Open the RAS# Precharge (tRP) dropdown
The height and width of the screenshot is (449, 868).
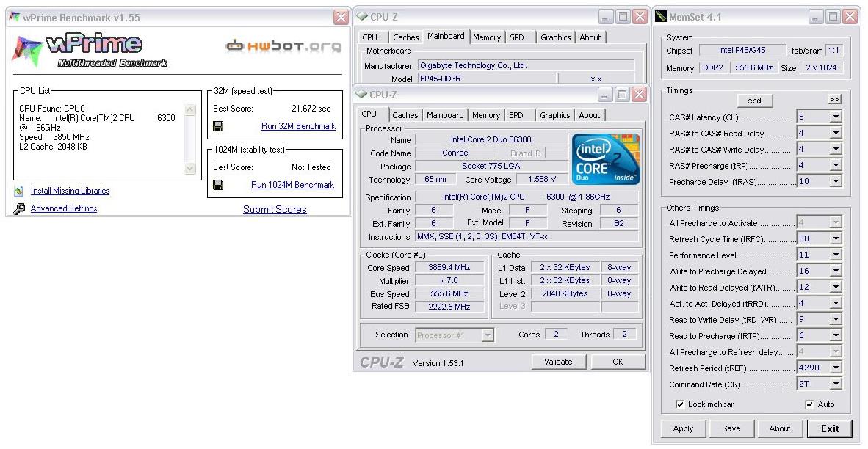coord(836,165)
